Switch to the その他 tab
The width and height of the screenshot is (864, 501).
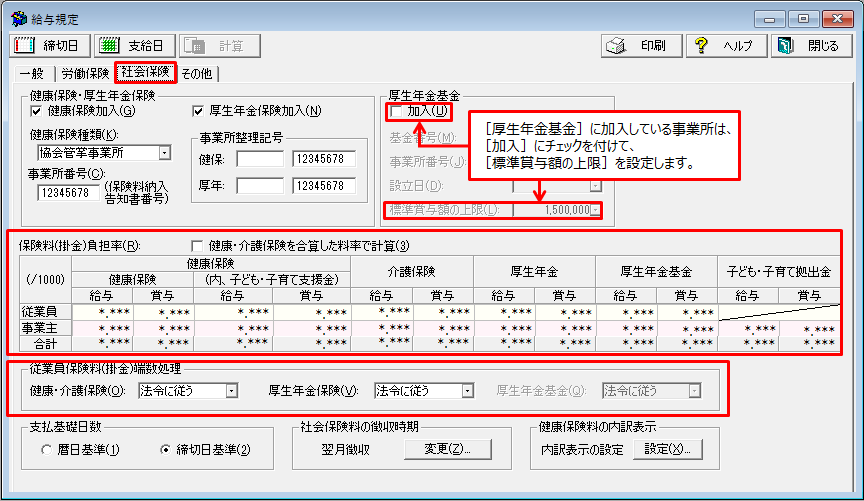(197, 73)
